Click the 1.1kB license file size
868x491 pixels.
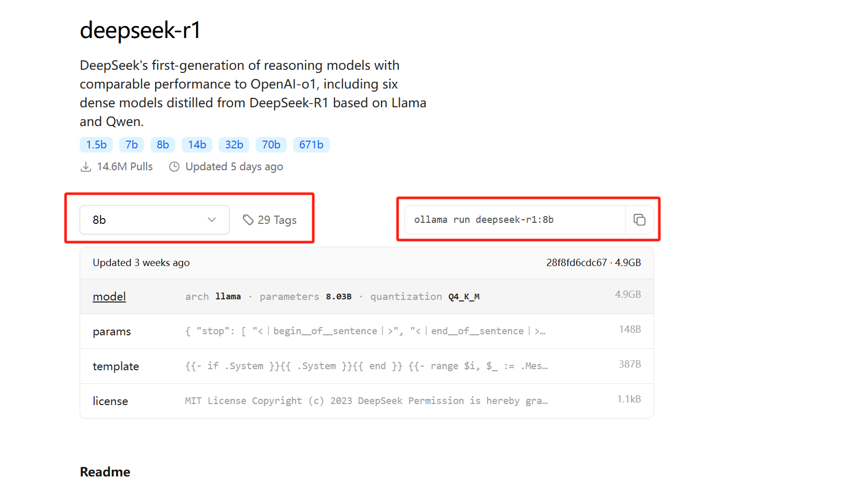629,399
